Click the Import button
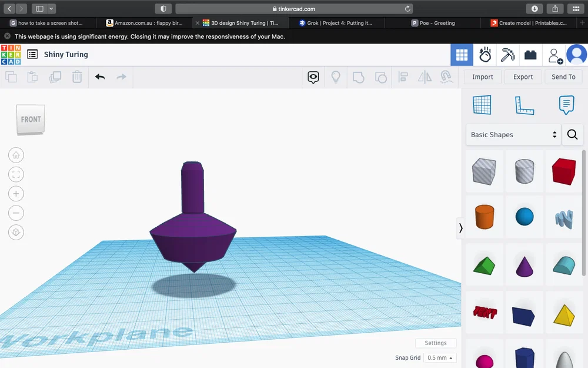 pyautogui.click(x=483, y=77)
